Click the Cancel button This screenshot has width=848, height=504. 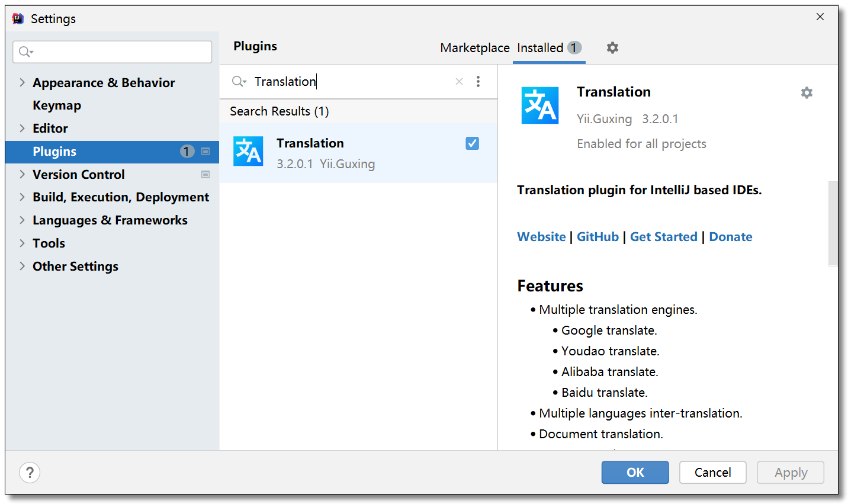pos(713,473)
